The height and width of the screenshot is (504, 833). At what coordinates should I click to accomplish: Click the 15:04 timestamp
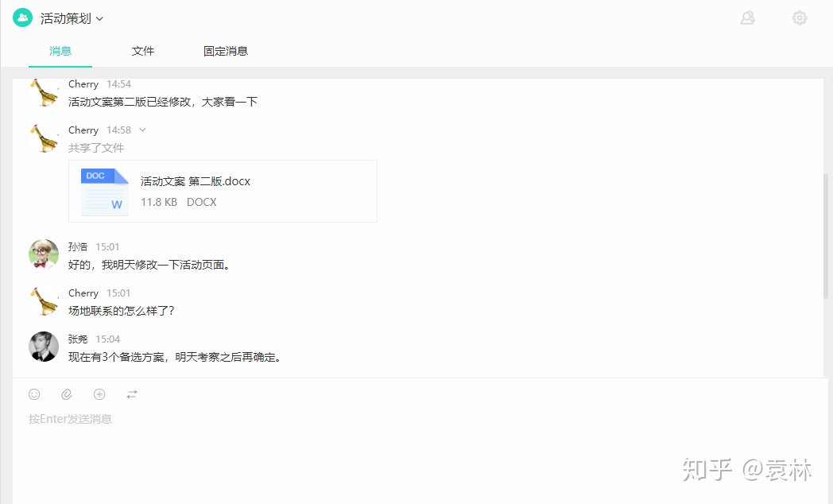[x=108, y=339]
